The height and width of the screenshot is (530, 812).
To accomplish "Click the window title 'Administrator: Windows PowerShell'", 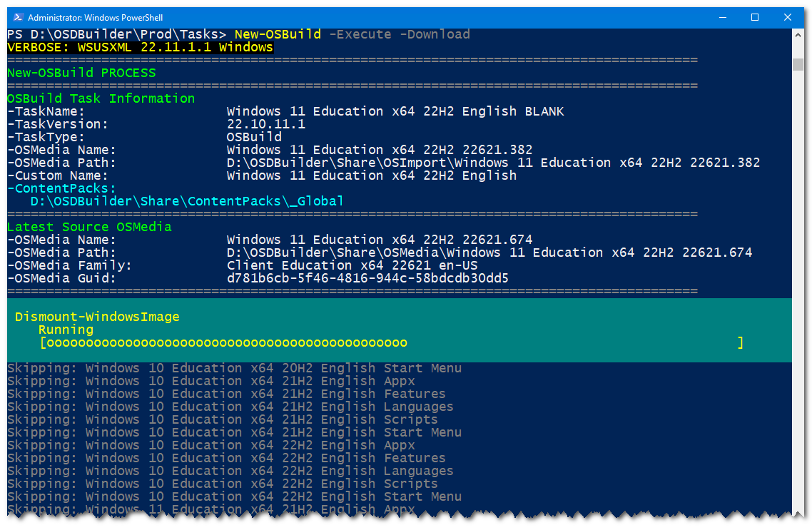I will (96, 18).
